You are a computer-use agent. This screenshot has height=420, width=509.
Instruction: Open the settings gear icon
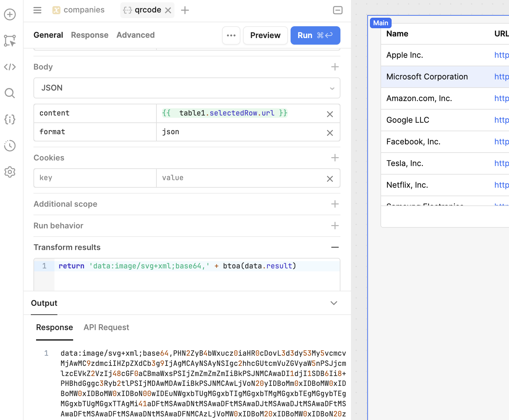click(10, 172)
